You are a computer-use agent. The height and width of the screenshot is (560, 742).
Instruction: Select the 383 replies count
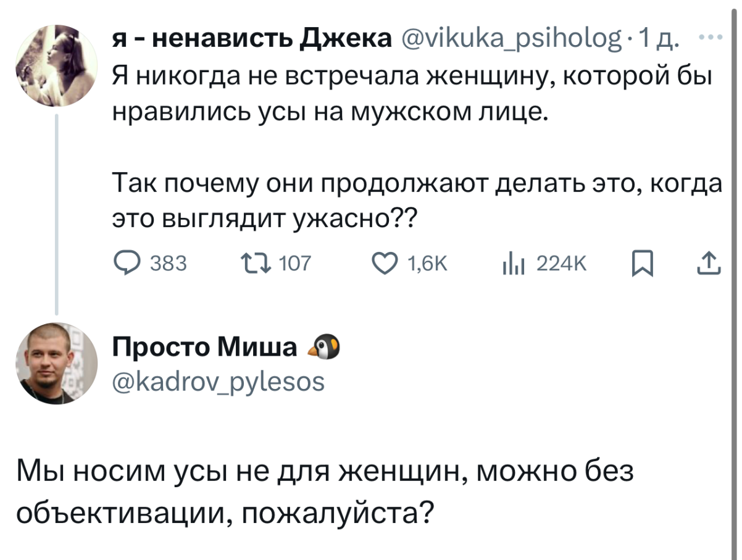pos(168,264)
